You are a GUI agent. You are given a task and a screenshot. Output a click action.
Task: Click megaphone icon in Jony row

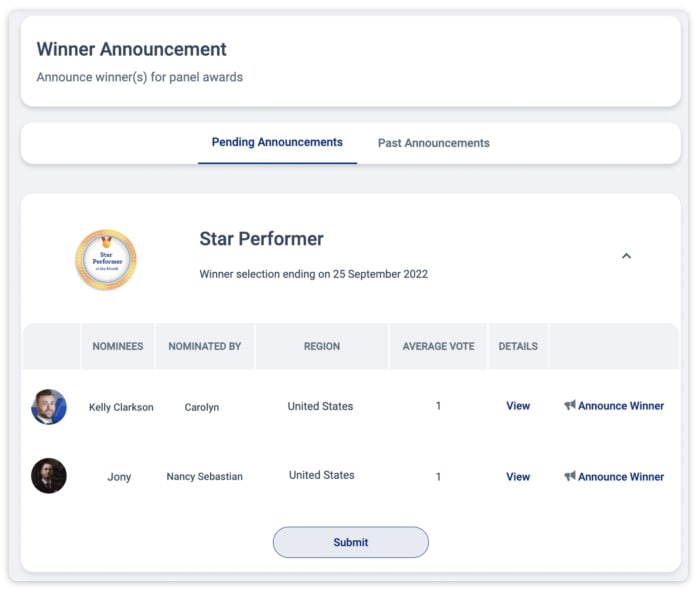pos(570,476)
